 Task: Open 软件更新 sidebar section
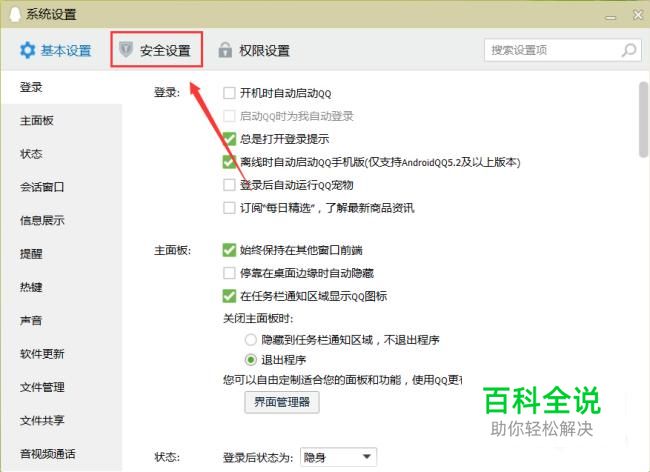[x=61, y=353]
